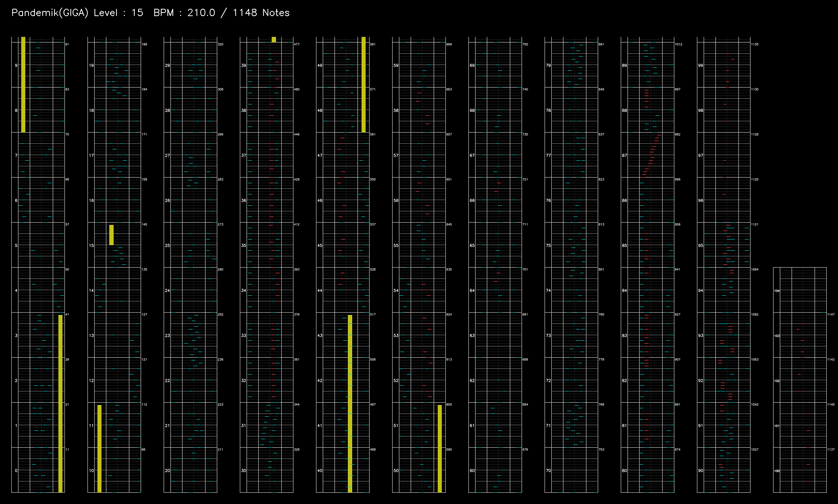This screenshot has height=504, width=838.
Task: Click the note count 1094
Action: click(x=754, y=270)
